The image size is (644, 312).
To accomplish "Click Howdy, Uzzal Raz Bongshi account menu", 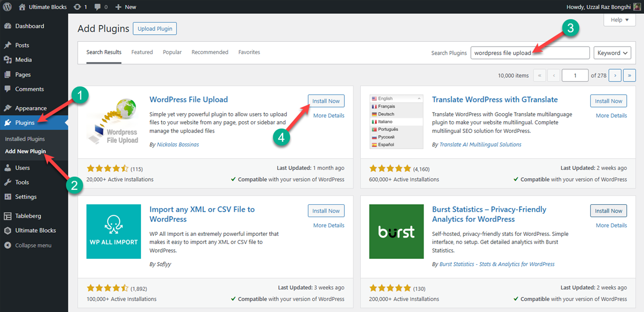I will tap(603, 7).
